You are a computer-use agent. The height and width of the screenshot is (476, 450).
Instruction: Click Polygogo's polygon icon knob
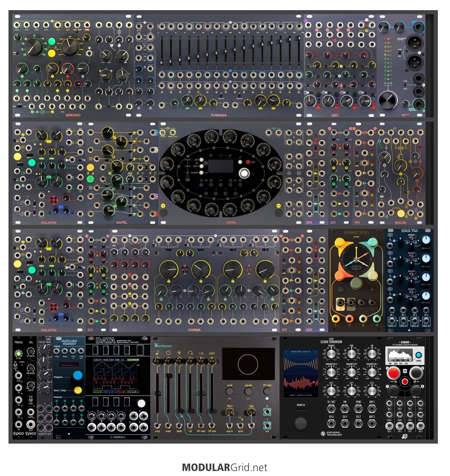168,361
